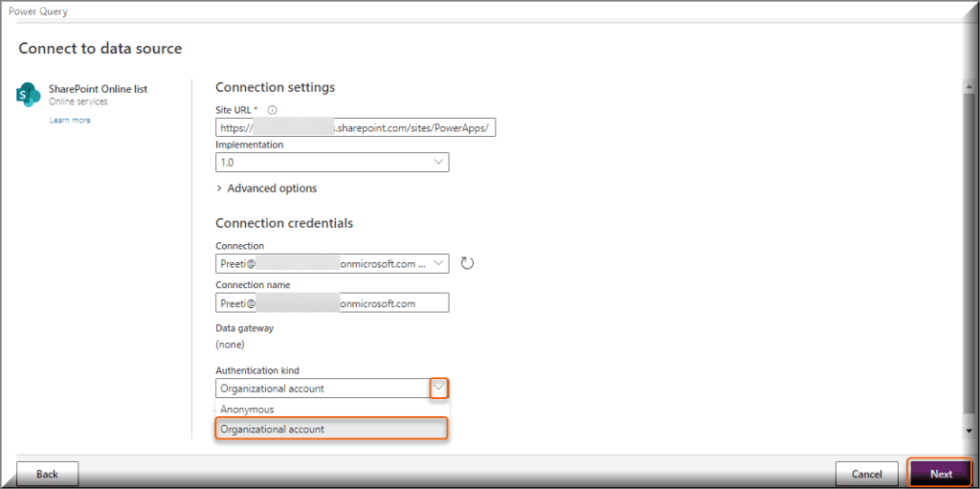Click the SharePoint Online list title

click(x=99, y=89)
